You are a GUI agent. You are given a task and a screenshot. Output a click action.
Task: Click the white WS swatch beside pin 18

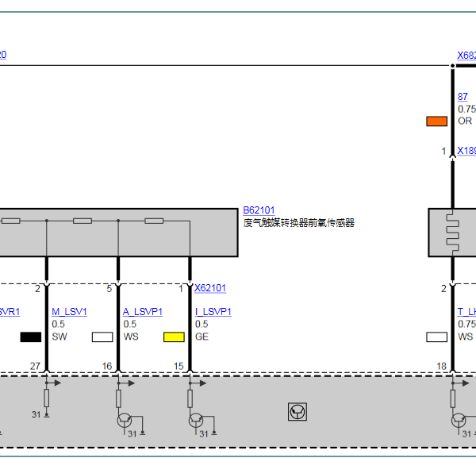coord(436,337)
